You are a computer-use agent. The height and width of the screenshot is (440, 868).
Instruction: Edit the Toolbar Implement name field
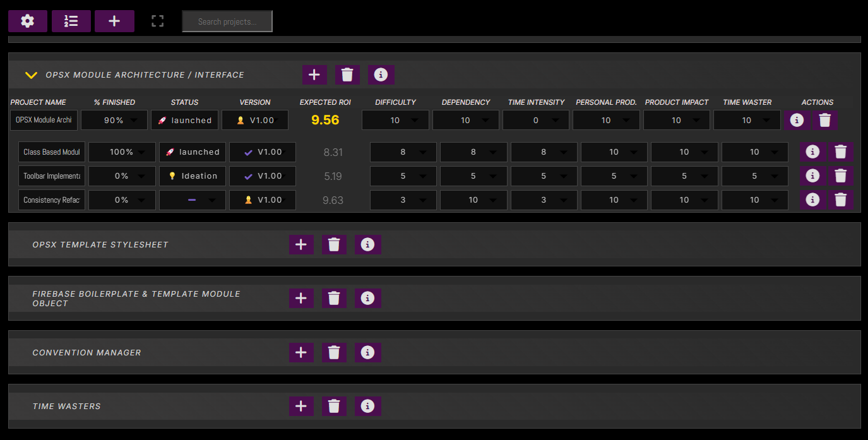pos(52,175)
